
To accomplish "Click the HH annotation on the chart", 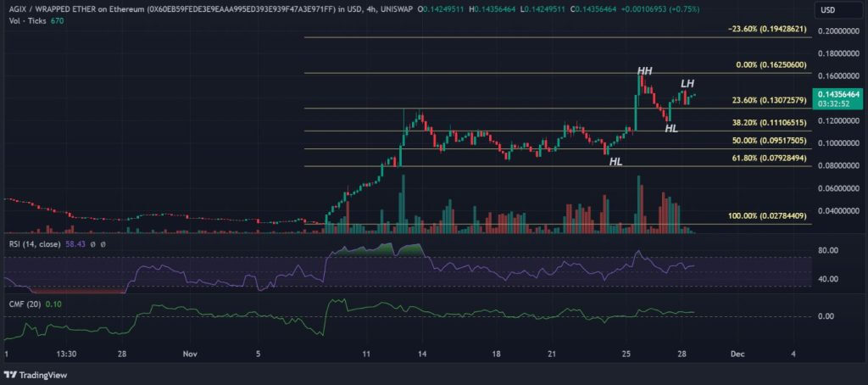I will 644,69.
